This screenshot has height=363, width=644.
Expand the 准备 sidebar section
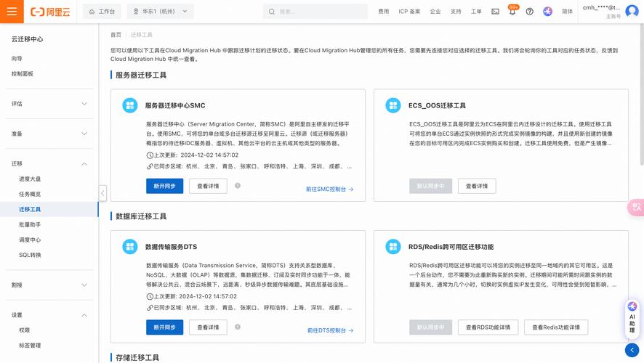tap(49, 134)
